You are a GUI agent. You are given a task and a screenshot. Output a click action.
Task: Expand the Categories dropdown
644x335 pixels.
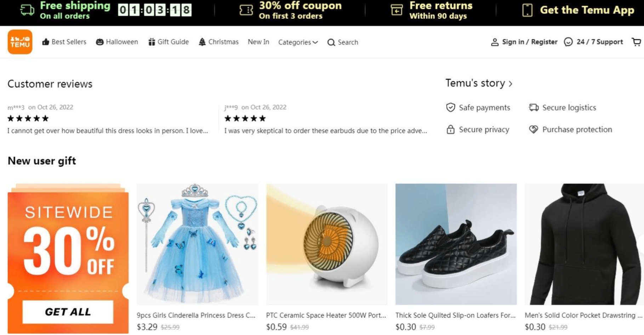click(x=298, y=42)
